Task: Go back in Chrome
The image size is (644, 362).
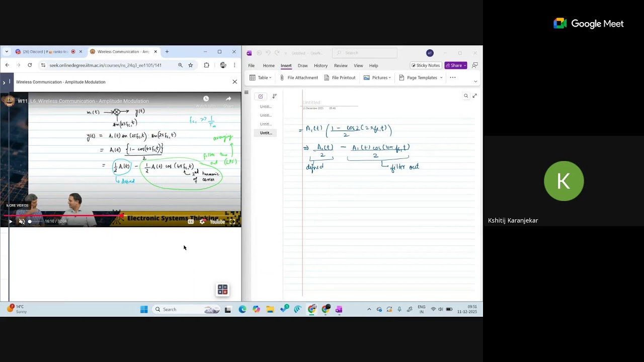Action: 7,65
